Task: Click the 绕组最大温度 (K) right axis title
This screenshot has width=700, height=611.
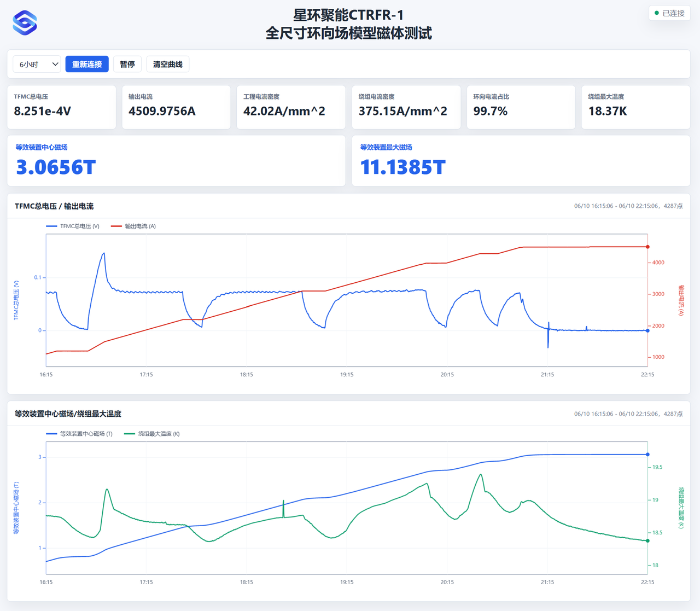Action: [x=681, y=508]
